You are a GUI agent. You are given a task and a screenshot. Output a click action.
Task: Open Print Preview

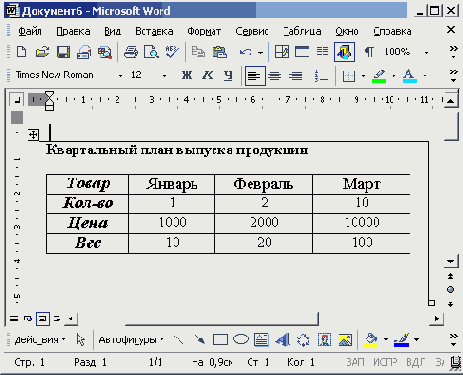click(151, 52)
